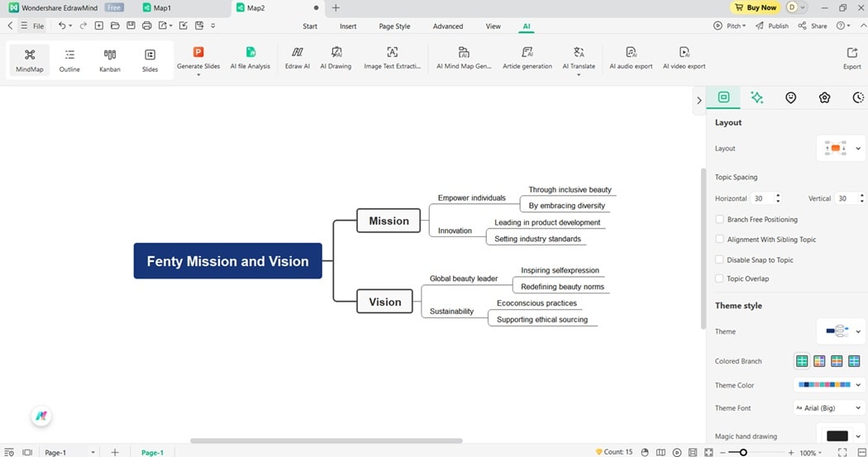Open the clipart panel tab

point(824,98)
